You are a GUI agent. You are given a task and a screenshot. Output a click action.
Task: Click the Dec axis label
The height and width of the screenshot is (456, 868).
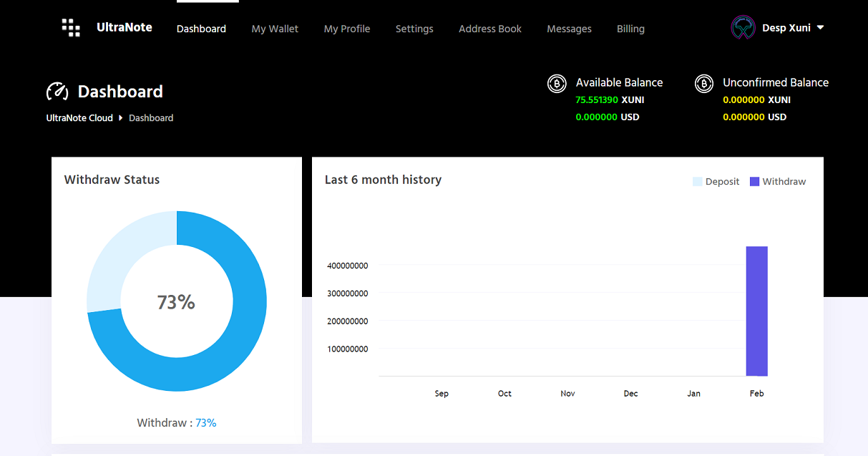click(x=630, y=394)
